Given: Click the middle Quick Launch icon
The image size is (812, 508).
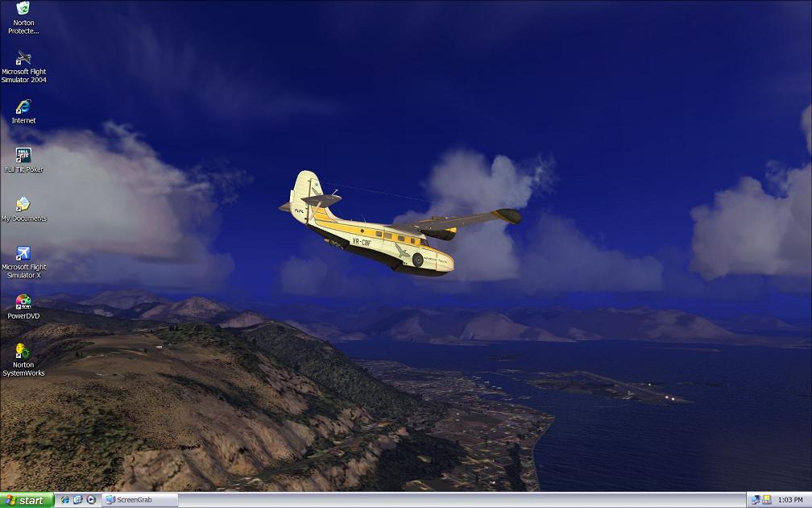Looking at the screenshot, I should [78, 500].
